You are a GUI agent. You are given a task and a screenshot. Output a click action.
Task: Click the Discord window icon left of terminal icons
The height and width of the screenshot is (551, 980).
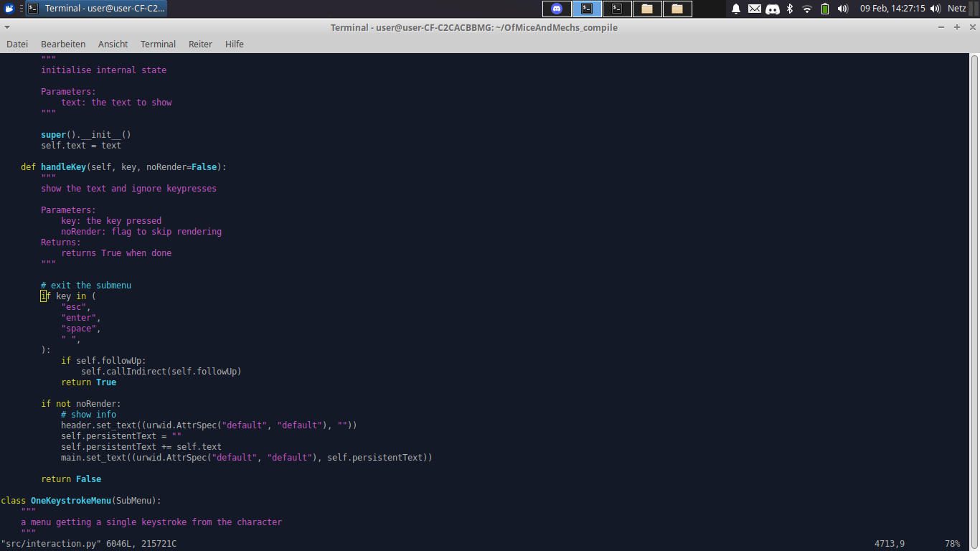pos(557,9)
